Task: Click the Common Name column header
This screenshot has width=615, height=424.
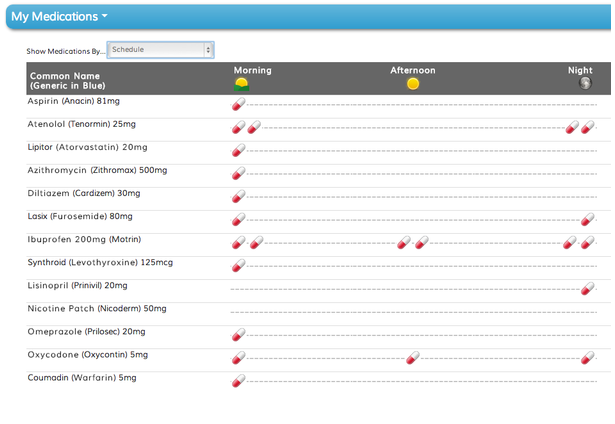Action: pos(67,81)
